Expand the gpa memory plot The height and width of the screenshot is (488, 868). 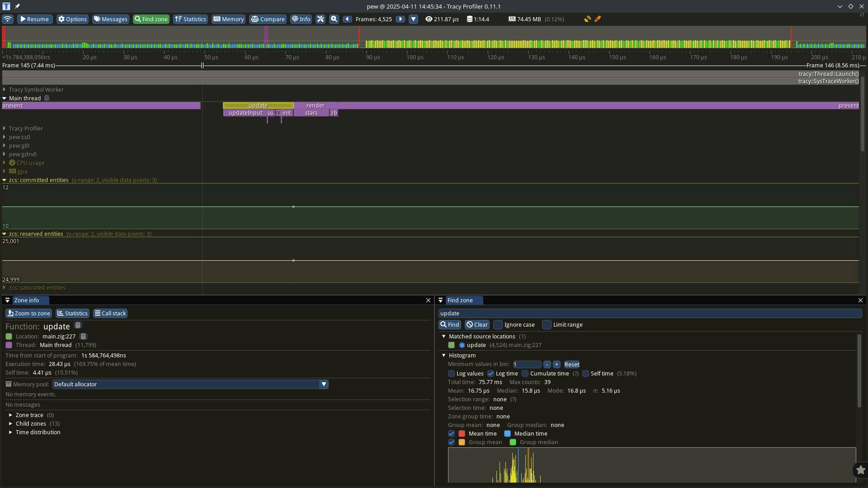pos(4,171)
